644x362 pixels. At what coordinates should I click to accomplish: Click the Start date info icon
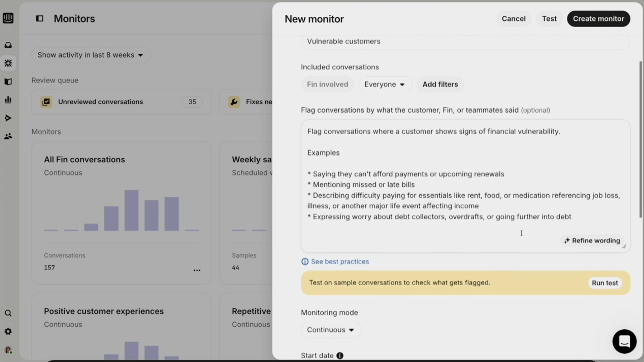coord(340,355)
